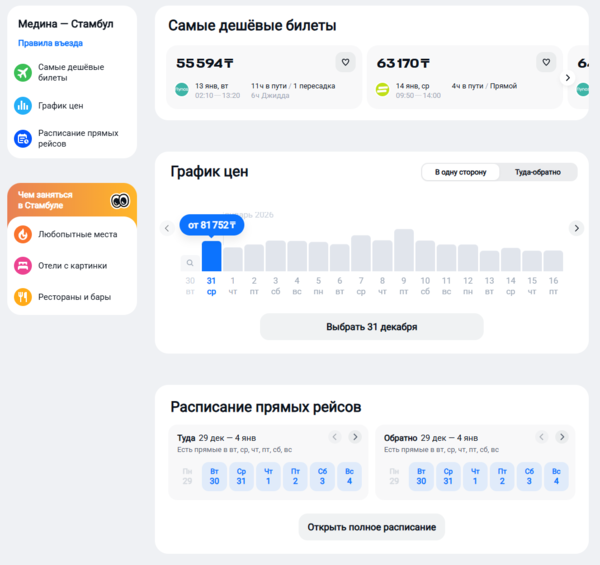600x565 pixels.
Task: Select the orange flame curious places icon
Action: coord(23,234)
